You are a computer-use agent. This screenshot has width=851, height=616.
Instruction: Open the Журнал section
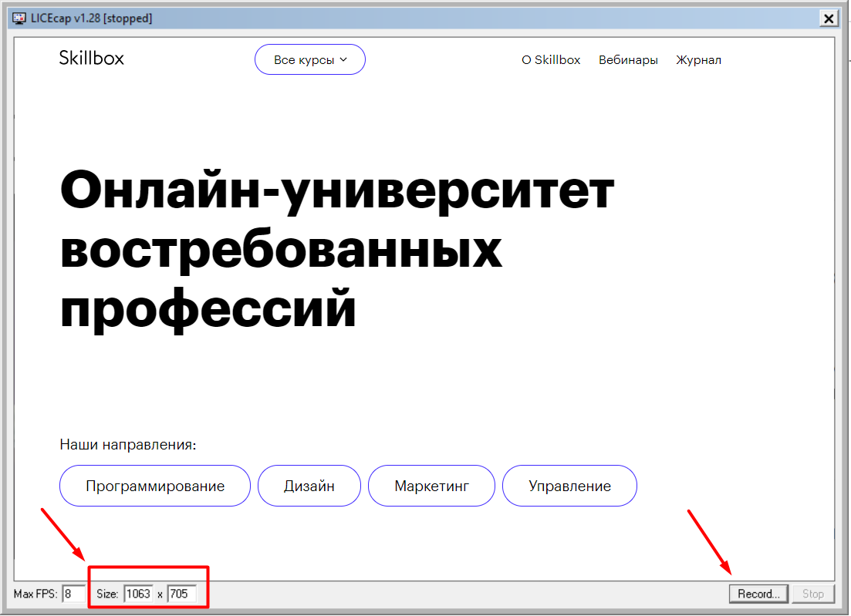[698, 59]
